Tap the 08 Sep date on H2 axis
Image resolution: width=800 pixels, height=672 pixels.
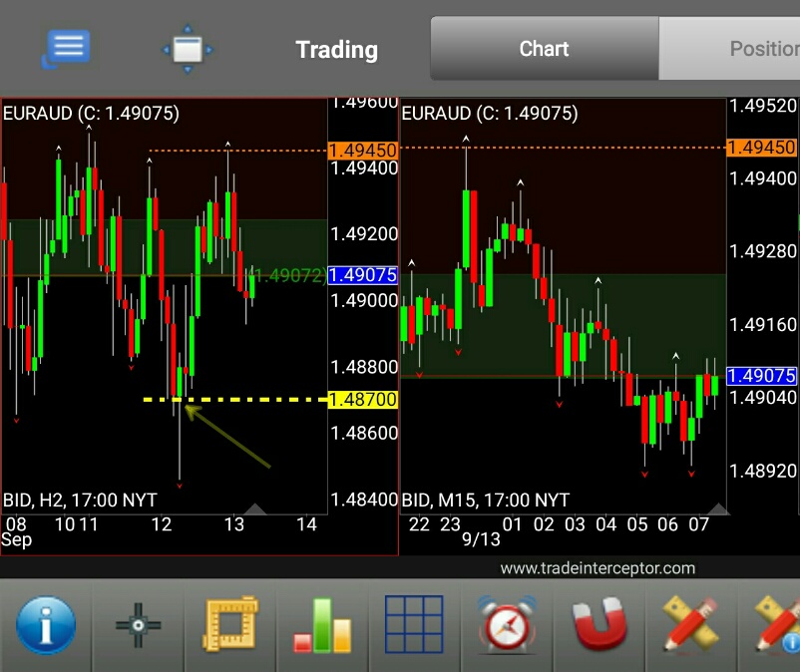(16, 531)
